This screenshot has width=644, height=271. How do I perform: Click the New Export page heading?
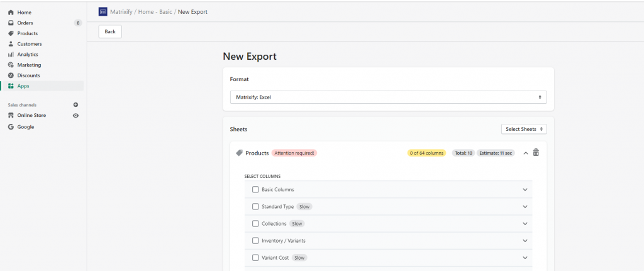250,57
